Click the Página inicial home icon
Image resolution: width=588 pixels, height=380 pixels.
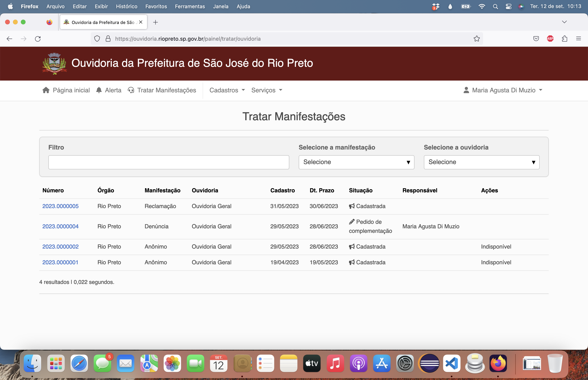pyautogui.click(x=46, y=90)
